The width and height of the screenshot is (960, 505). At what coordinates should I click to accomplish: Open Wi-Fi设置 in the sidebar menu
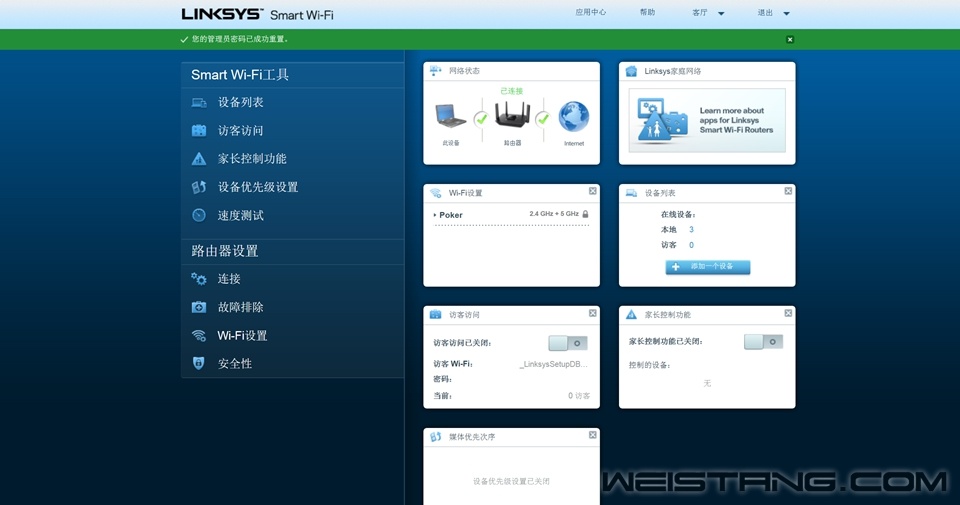pyautogui.click(x=242, y=336)
